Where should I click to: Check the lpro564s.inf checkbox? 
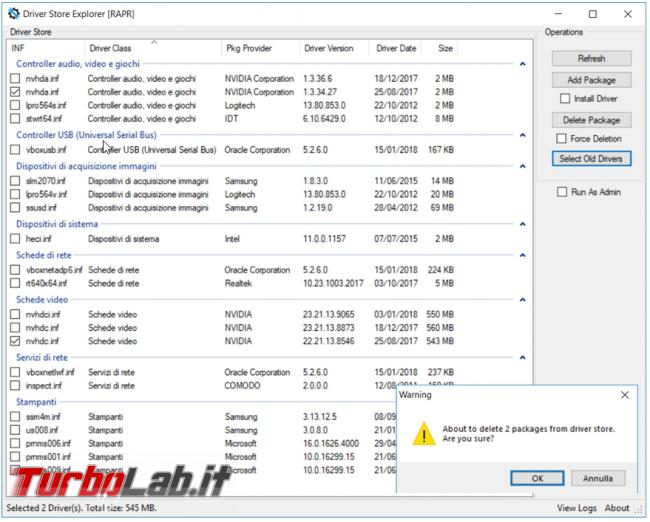coord(15,105)
